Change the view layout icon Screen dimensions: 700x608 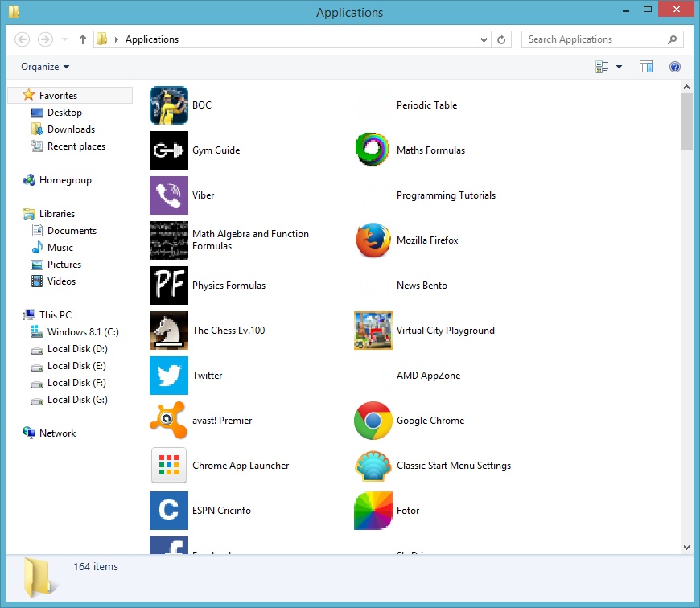[x=602, y=67]
